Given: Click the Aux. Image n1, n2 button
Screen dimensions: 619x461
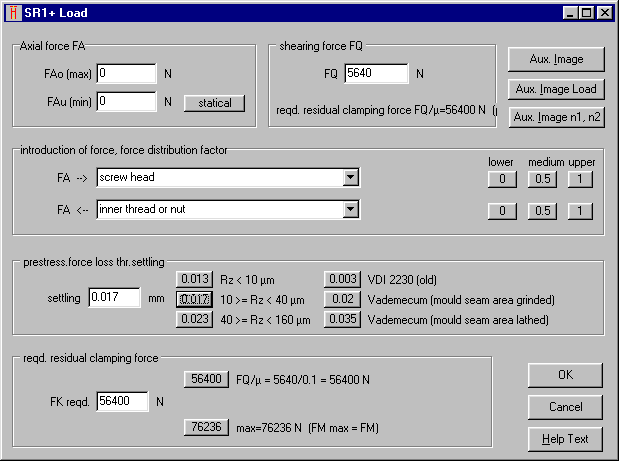Looking at the screenshot, I should (556, 117).
